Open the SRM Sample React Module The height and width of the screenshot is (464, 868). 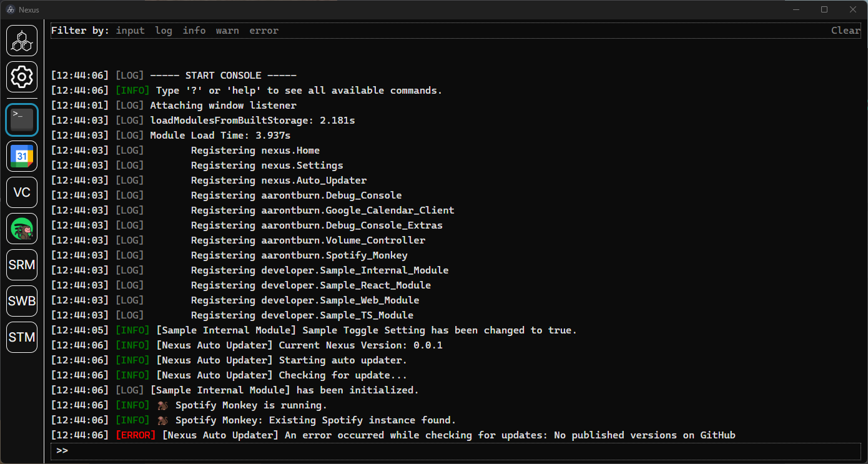[22, 265]
